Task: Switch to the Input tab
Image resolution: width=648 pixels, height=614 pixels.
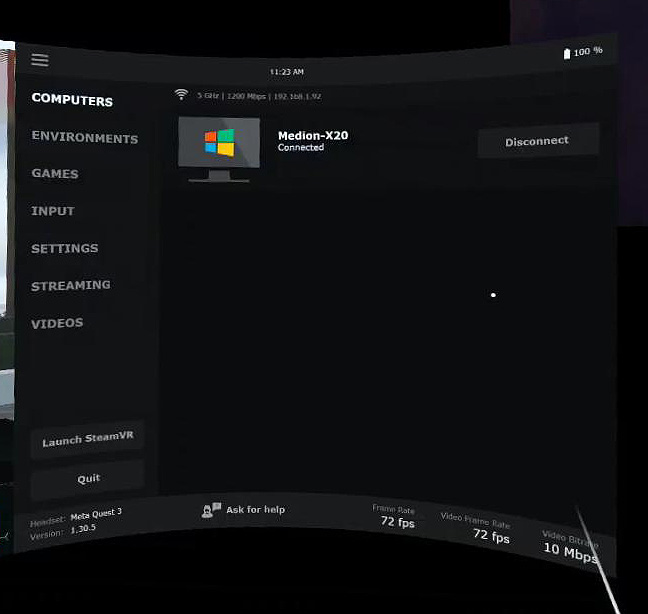Action: 53,211
